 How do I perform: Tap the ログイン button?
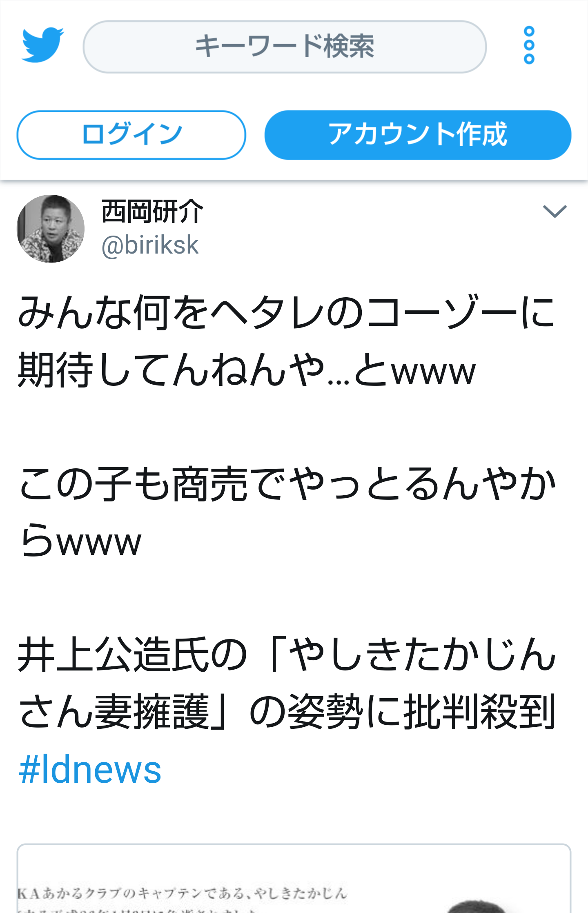[131, 135]
